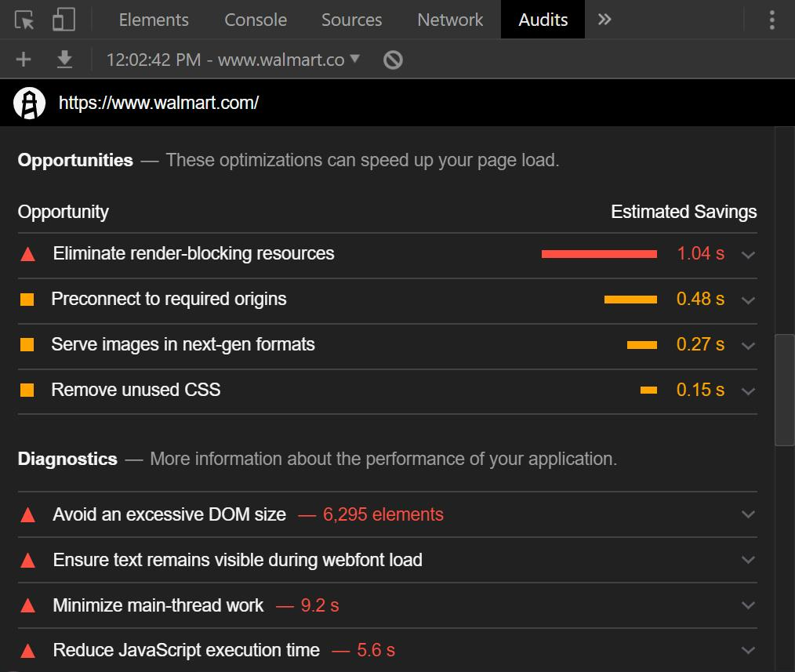Click the red 1.04 s savings bar

click(599, 254)
